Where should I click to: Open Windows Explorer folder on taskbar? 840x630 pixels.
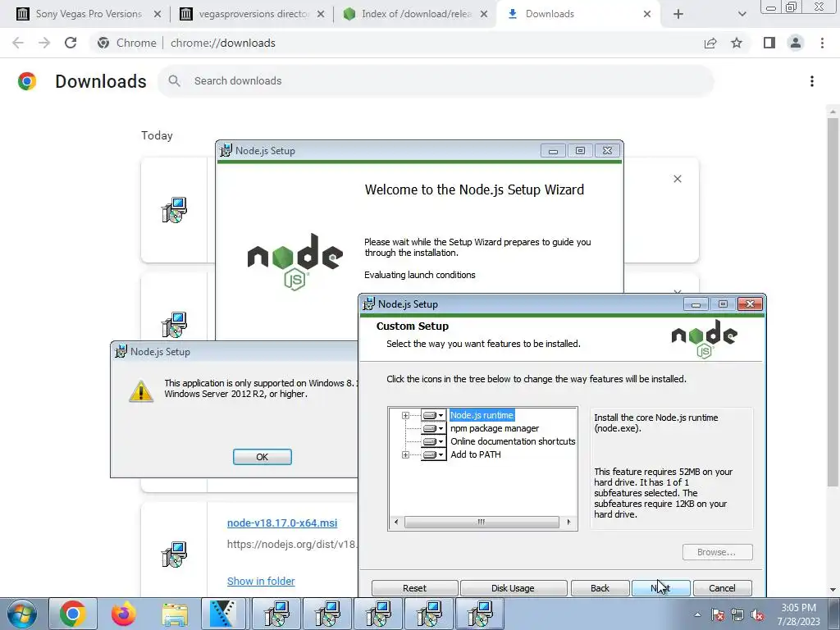pos(174,614)
